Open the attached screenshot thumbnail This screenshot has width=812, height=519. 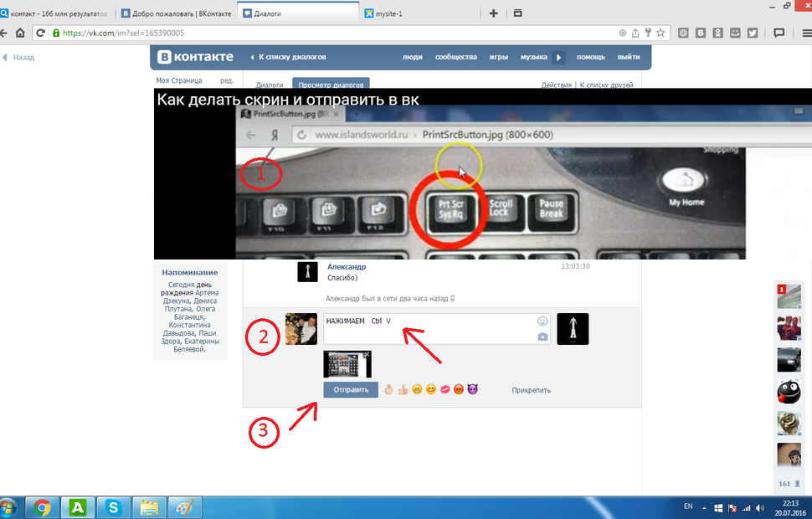click(x=347, y=364)
